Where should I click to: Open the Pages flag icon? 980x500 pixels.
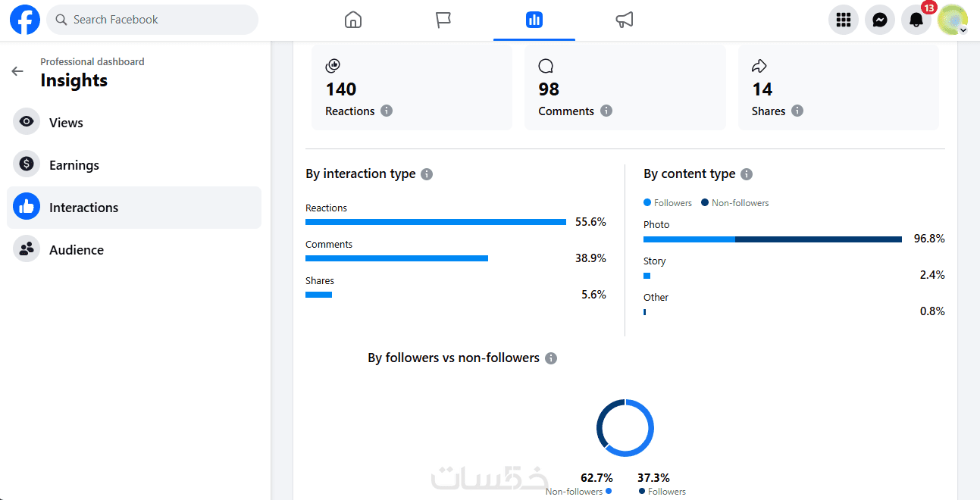(x=443, y=20)
